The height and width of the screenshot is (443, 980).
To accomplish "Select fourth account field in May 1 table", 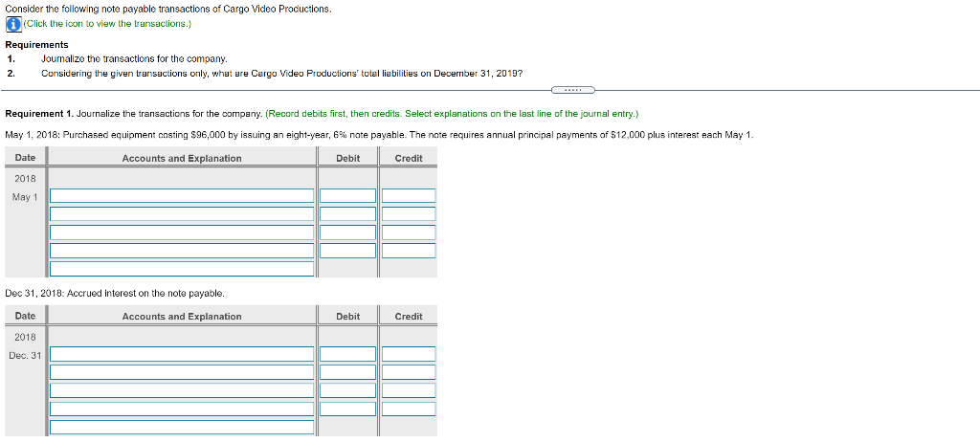I will [182, 251].
